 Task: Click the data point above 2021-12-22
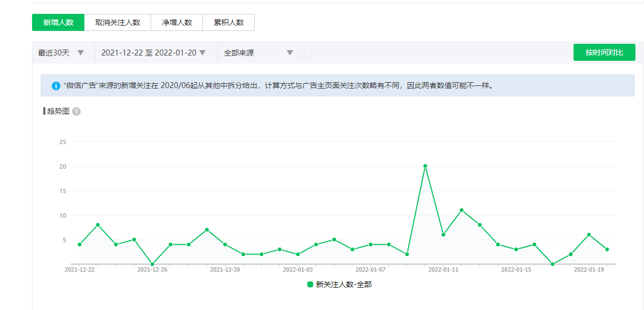coord(80,244)
